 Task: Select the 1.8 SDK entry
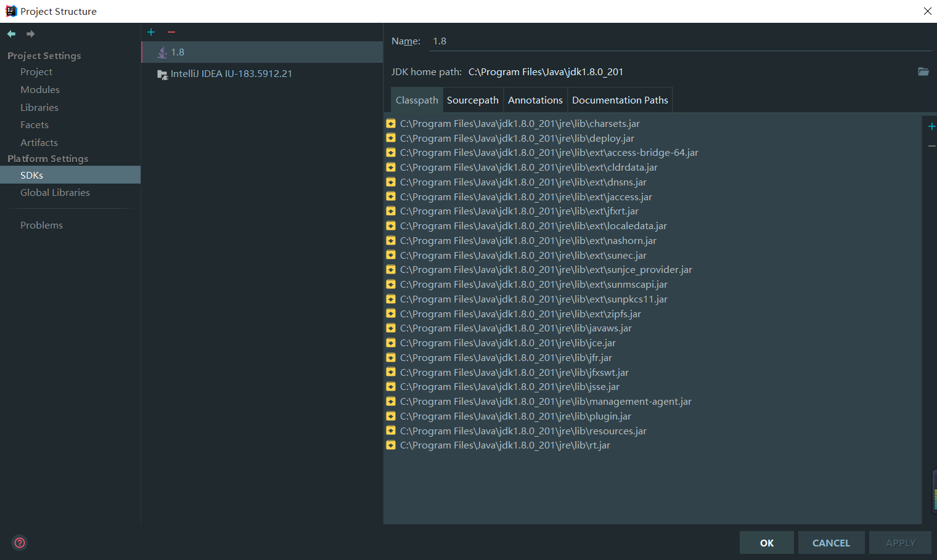pyautogui.click(x=262, y=52)
